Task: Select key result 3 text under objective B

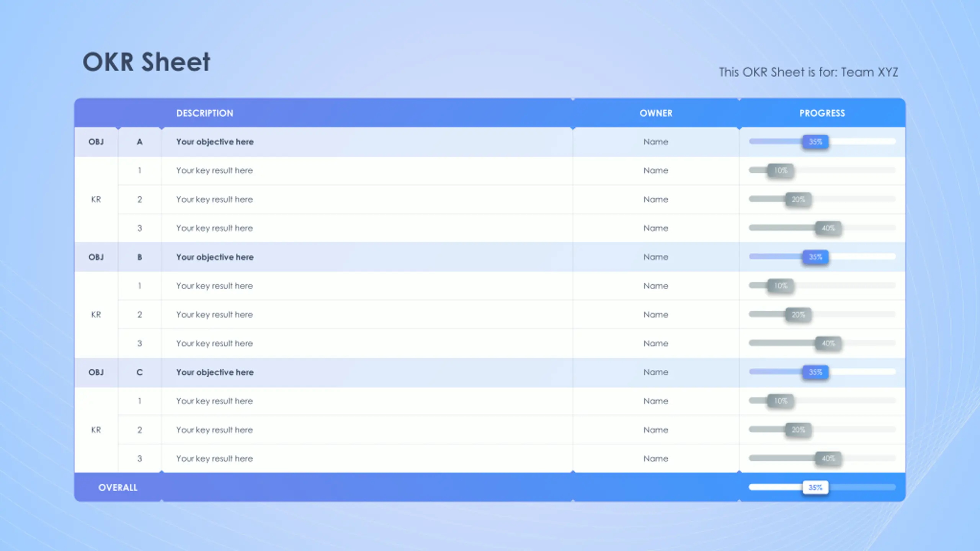Action: tap(214, 343)
